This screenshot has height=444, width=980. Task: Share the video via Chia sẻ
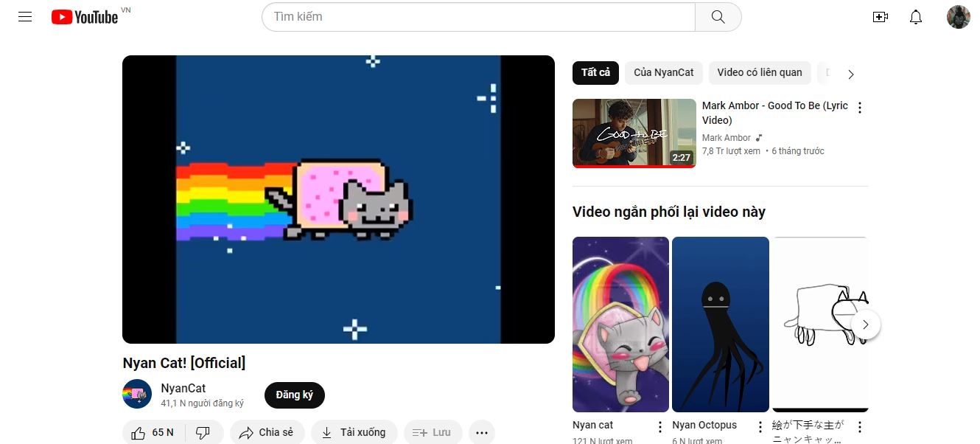pyautogui.click(x=267, y=433)
